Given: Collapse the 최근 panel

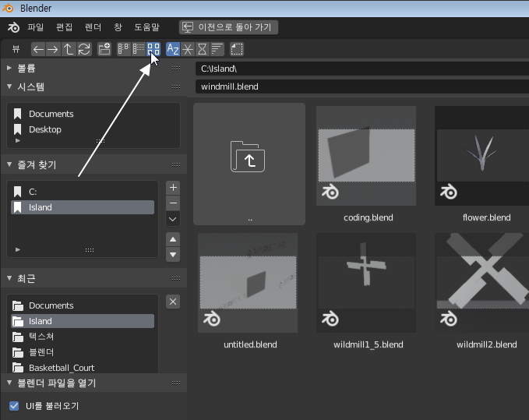Looking at the screenshot, I should click(x=9, y=278).
